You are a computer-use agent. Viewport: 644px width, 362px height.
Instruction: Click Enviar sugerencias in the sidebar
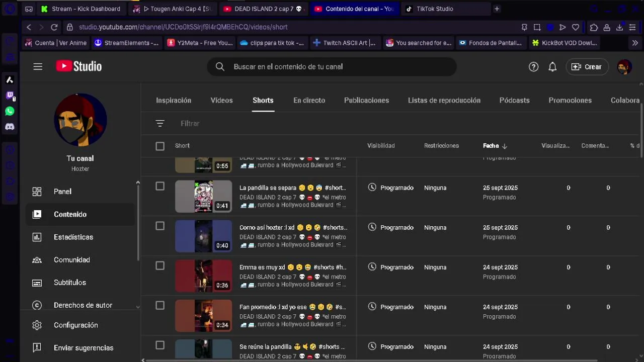point(80,348)
